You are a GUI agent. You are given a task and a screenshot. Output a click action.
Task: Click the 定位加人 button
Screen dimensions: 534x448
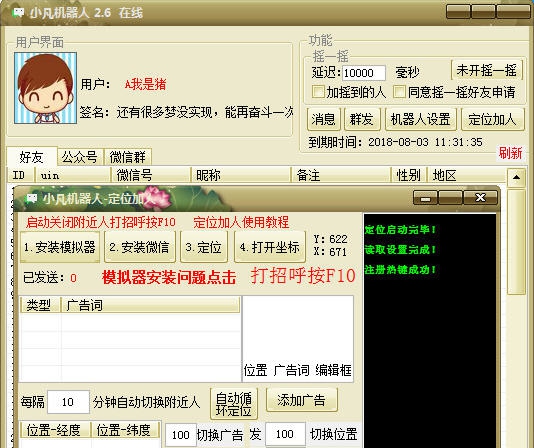[492, 120]
